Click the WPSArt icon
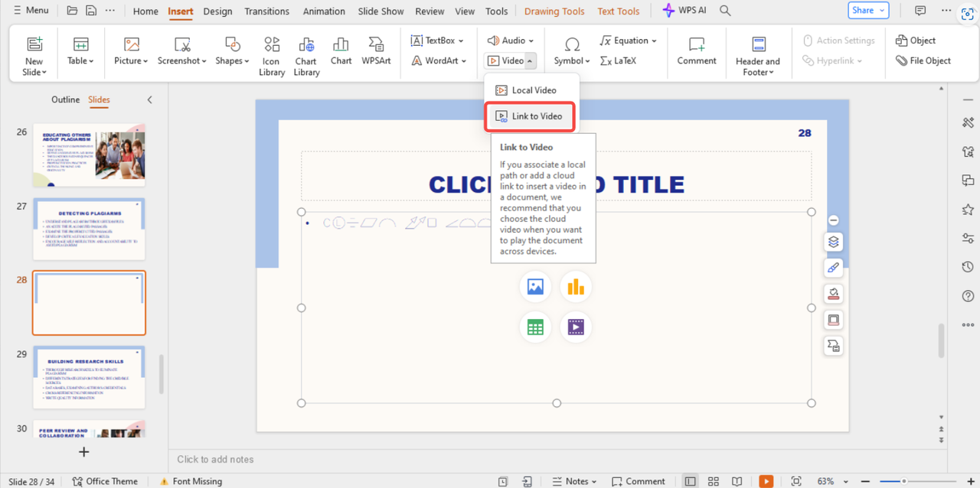 coord(376,44)
